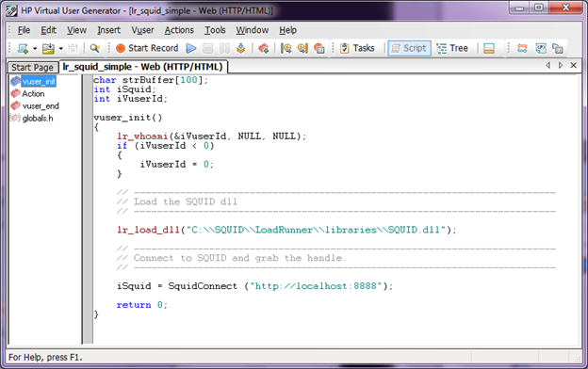Switch to the Start Page tab
The width and height of the screenshot is (588, 369).
pos(33,68)
